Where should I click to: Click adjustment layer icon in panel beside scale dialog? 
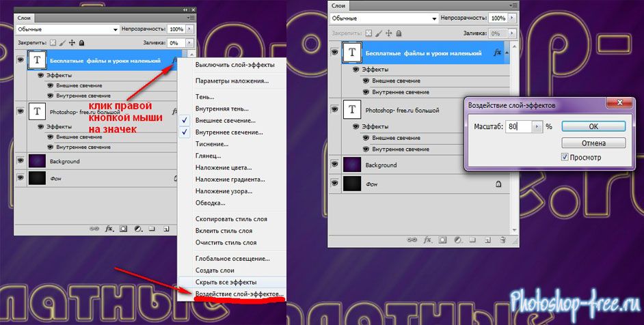(457, 240)
